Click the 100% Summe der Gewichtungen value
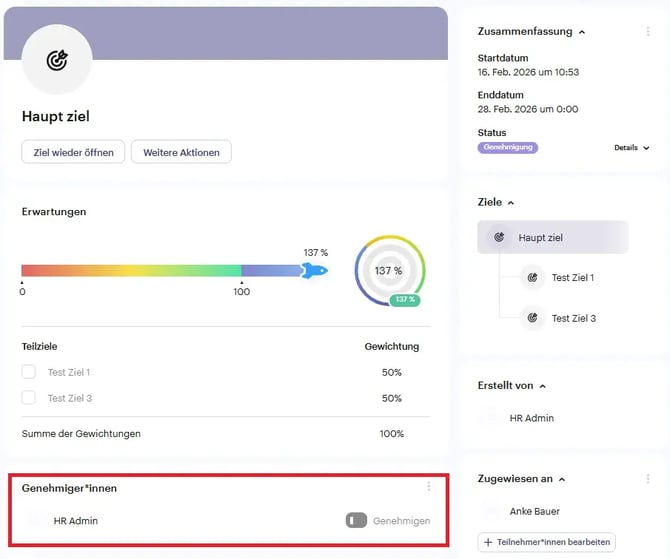The width and height of the screenshot is (670, 559). click(391, 433)
